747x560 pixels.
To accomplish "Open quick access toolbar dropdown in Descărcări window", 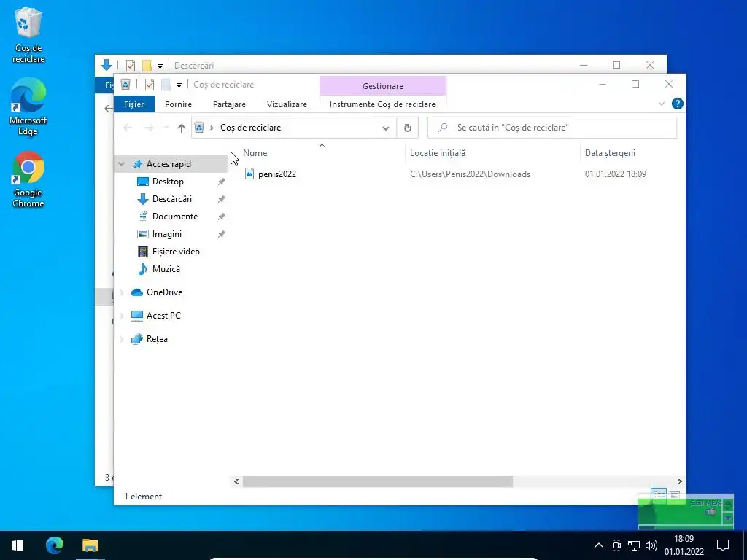I will point(160,66).
